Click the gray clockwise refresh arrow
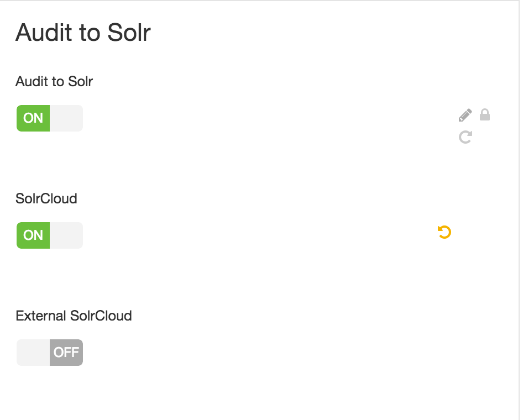523x420 pixels. point(466,137)
